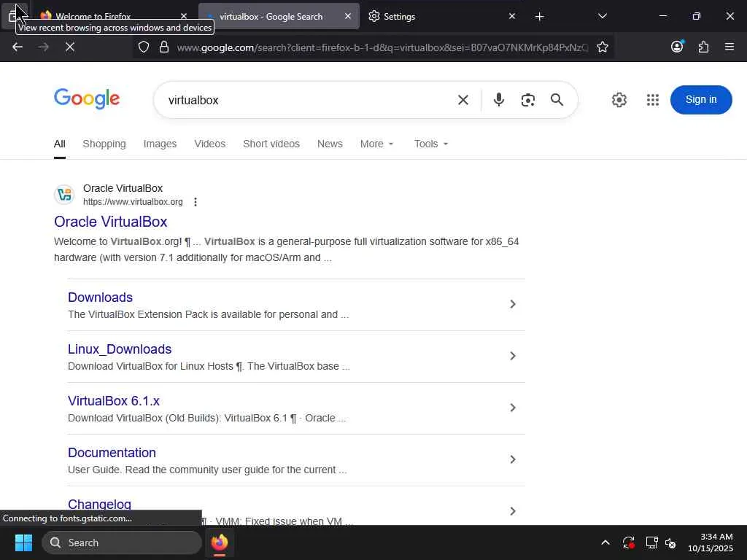Open Firefox View recent browsing icon
The image size is (747, 560).
coord(13,16)
